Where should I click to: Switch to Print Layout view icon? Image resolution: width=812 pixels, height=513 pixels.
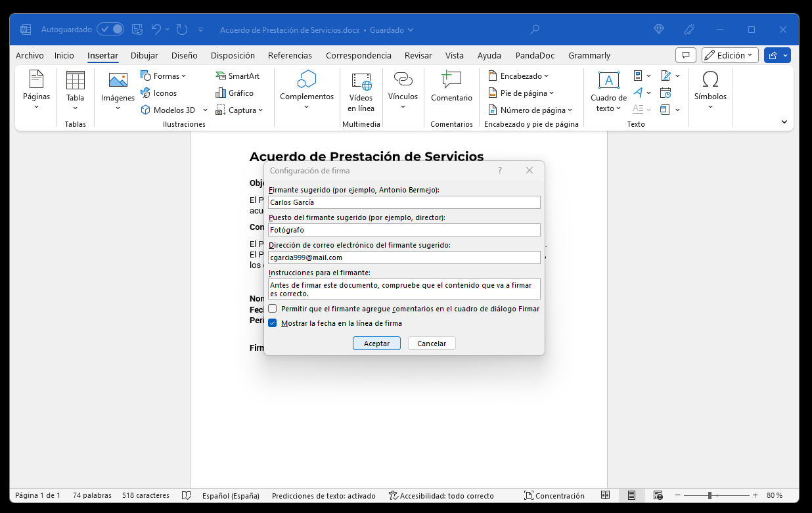pyautogui.click(x=631, y=495)
